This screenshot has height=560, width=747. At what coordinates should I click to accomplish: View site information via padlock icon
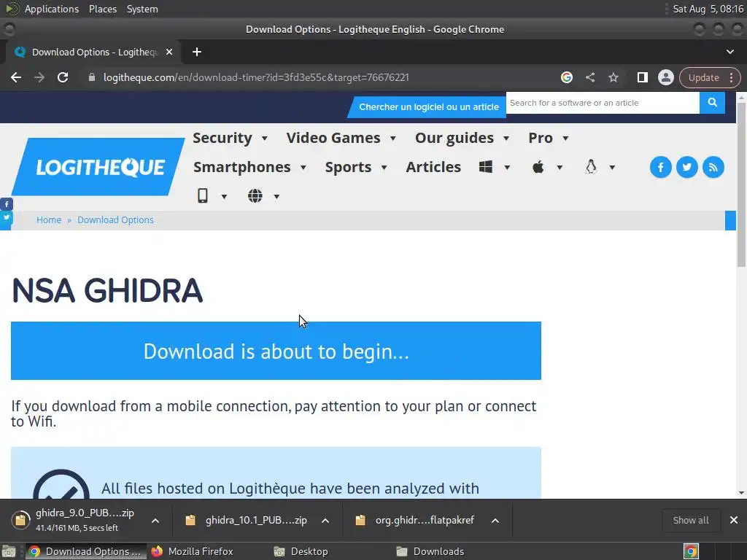92,77
